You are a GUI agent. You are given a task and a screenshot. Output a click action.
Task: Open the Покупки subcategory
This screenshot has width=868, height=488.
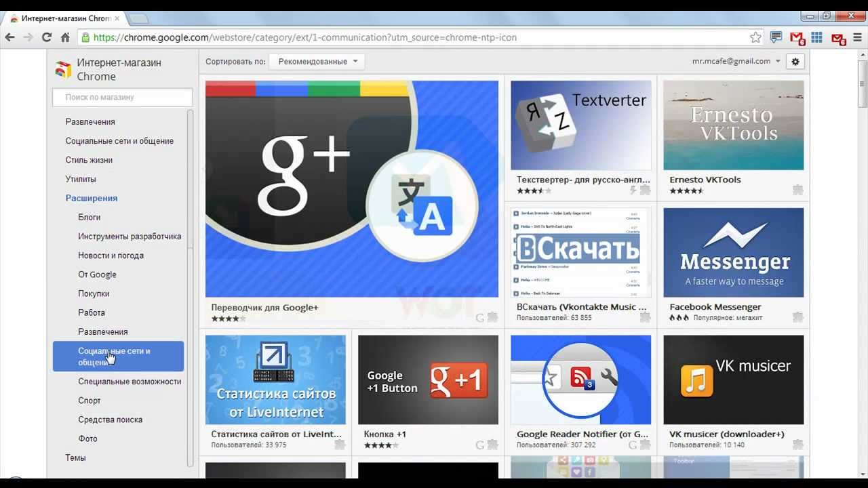[94, 293]
